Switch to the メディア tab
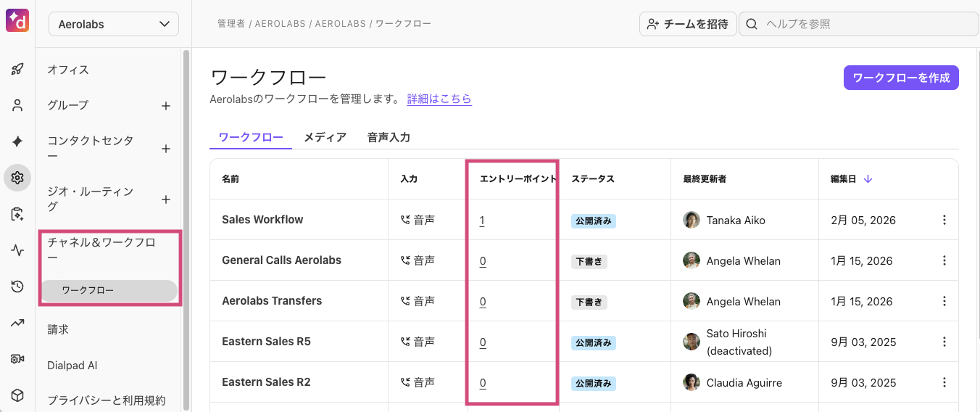 pyautogui.click(x=325, y=137)
